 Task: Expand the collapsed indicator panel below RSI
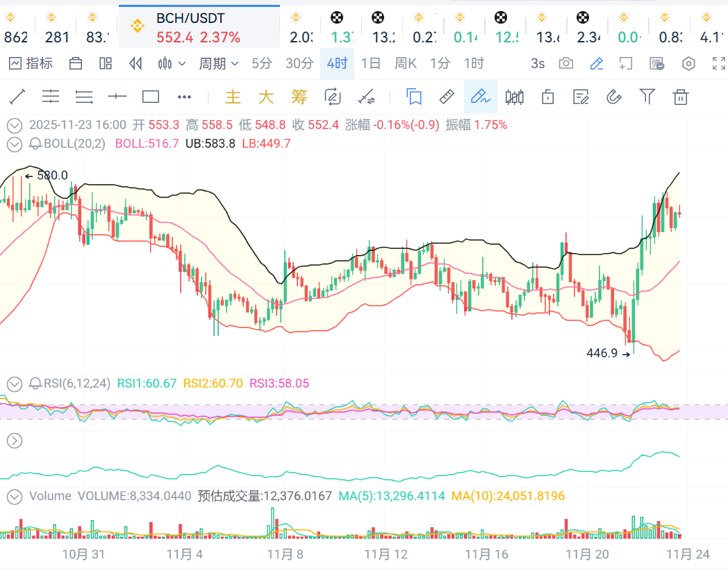click(14, 440)
